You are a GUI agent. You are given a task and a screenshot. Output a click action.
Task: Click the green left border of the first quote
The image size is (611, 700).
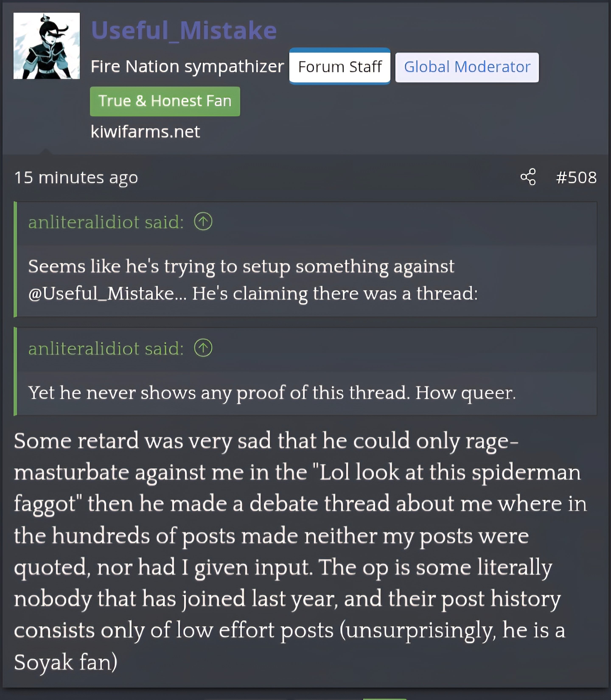click(x=15, y=259)
